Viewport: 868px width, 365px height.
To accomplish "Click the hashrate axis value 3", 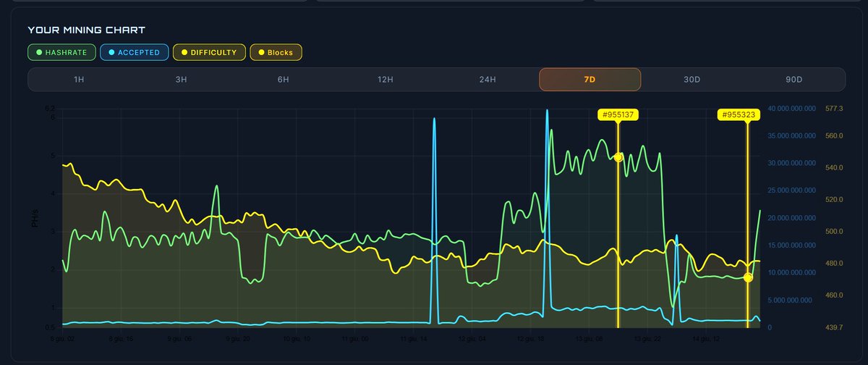I will click(53, 232).
